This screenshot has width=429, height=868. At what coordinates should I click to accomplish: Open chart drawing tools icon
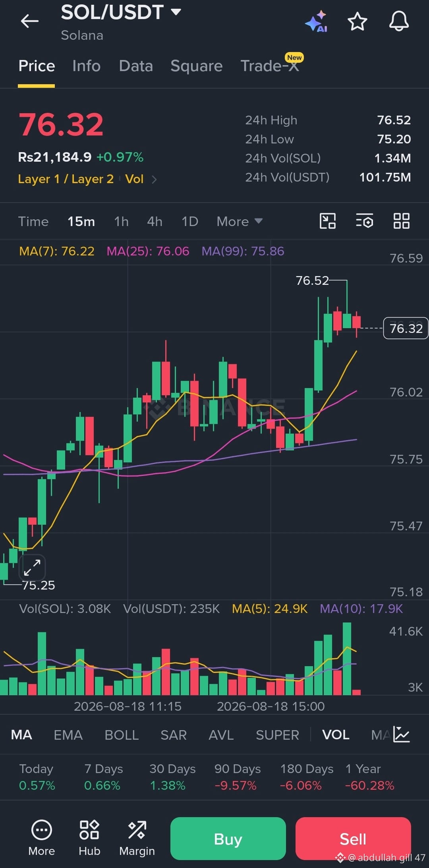click(328, 221)
